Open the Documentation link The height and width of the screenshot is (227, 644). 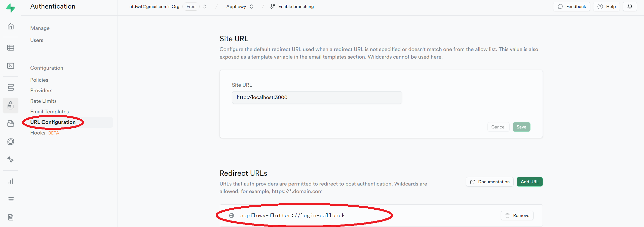pyautogui.click(x=489, y=182)
